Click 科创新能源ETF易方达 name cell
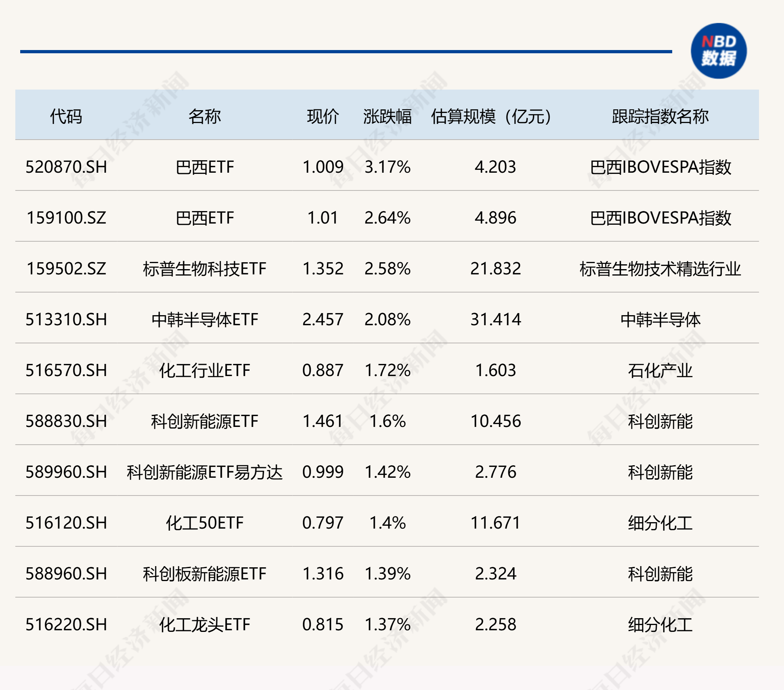The width and height of the screenshot is (784, 690). [204, 472]
